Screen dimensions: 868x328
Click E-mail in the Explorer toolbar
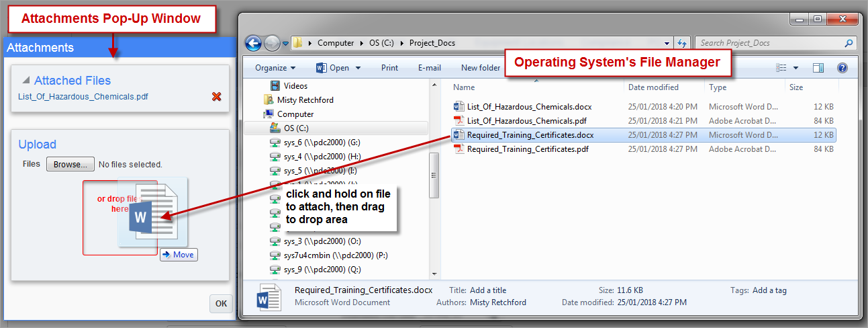429,68
